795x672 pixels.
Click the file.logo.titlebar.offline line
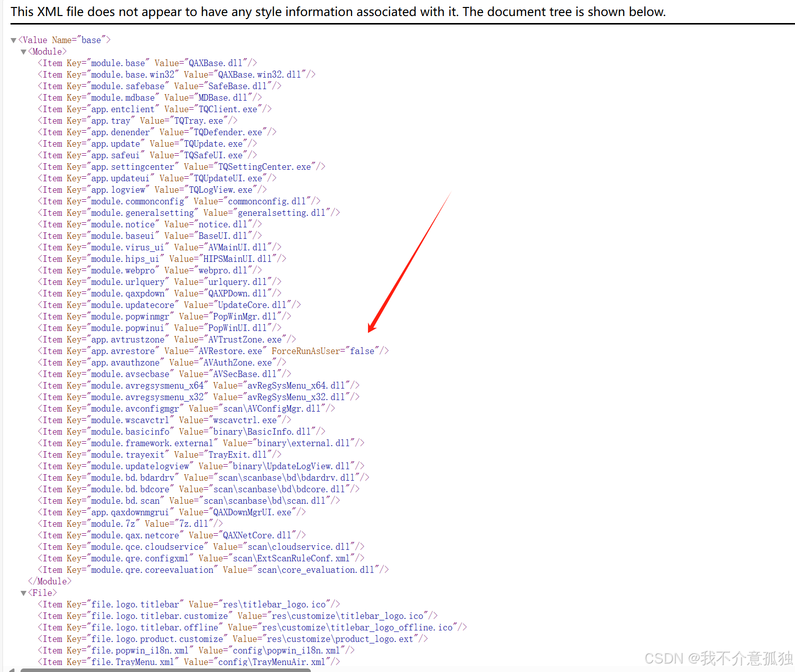point(252,627)
